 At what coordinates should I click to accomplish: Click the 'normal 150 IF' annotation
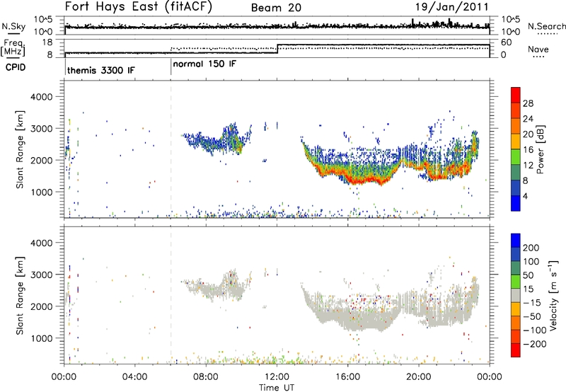click(204, 64)
